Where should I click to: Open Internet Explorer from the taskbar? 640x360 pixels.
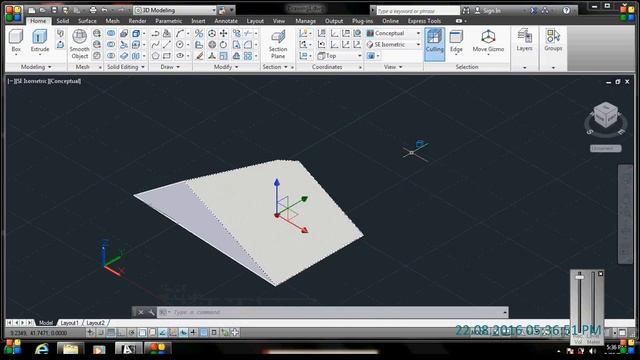41,349
